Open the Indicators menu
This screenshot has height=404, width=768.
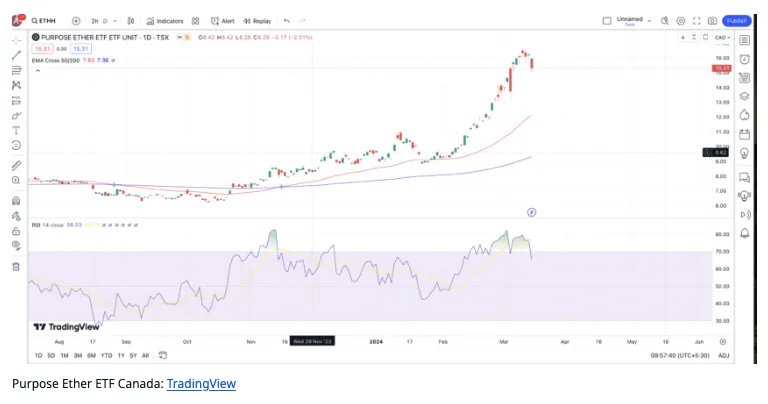click(165, 21)
